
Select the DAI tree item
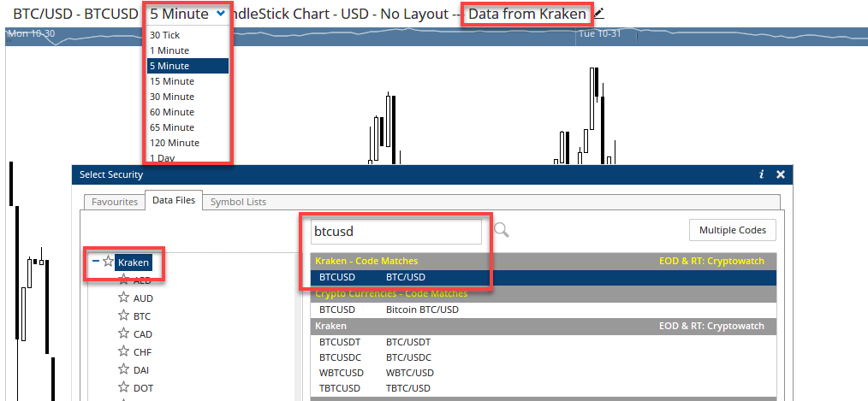pyautogui.click(x=141, y=370)
